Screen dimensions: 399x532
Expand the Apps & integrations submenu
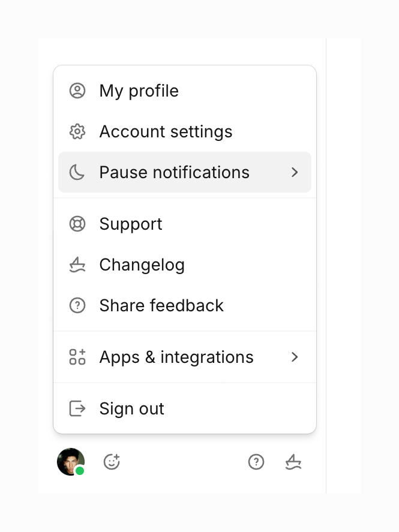[295, 357]
